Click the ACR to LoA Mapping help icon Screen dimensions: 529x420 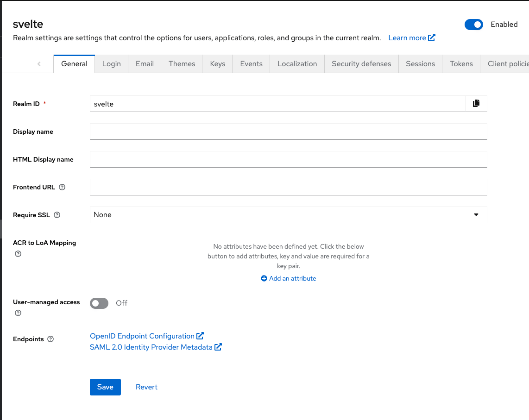pyautogui.click(x=18, y=254)
